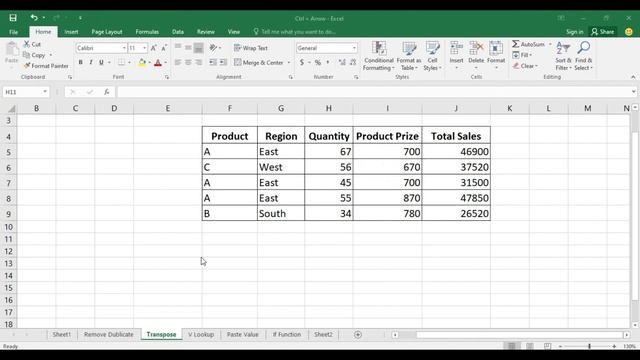Screen dimensions: 640x360
Task: Open Cell Styles gallery
Action: [432, 56]
